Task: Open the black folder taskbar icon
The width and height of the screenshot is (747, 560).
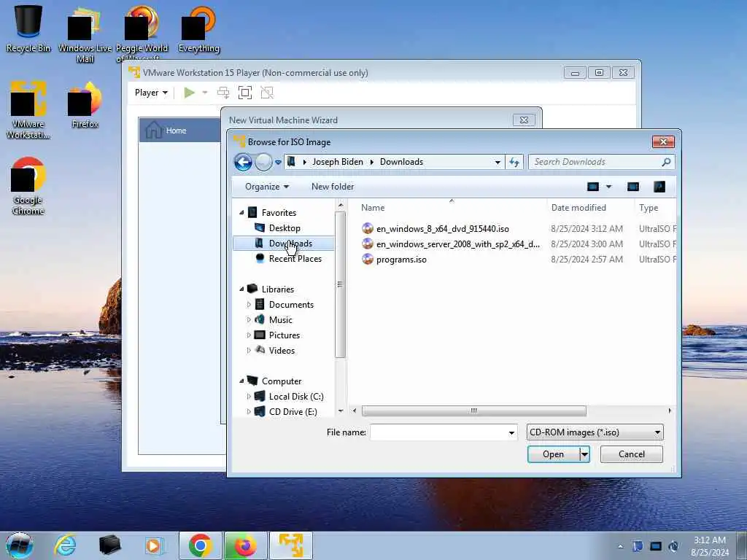Action: click(x=109, y=545)
